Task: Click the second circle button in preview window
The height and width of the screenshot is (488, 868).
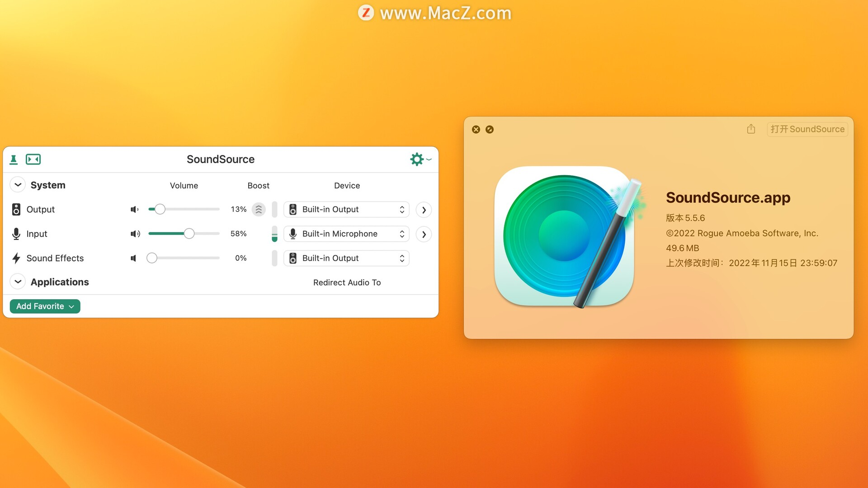Action: point(490,130)
